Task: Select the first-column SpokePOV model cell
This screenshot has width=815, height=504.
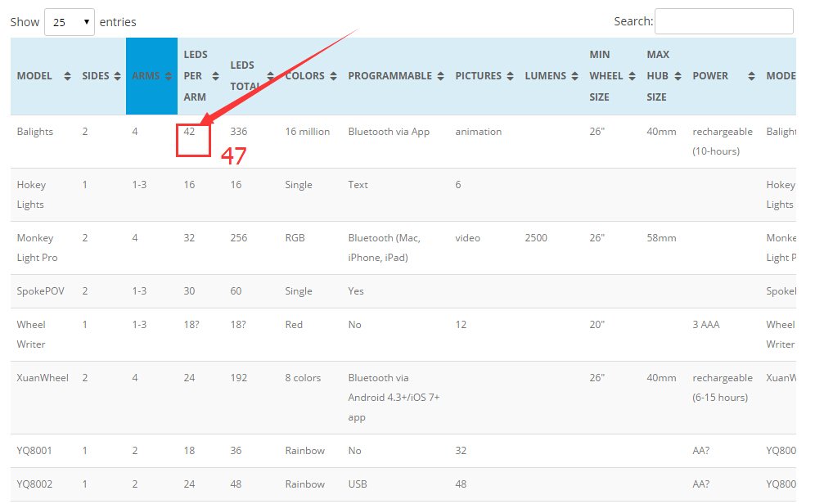Action: point(40,291)
